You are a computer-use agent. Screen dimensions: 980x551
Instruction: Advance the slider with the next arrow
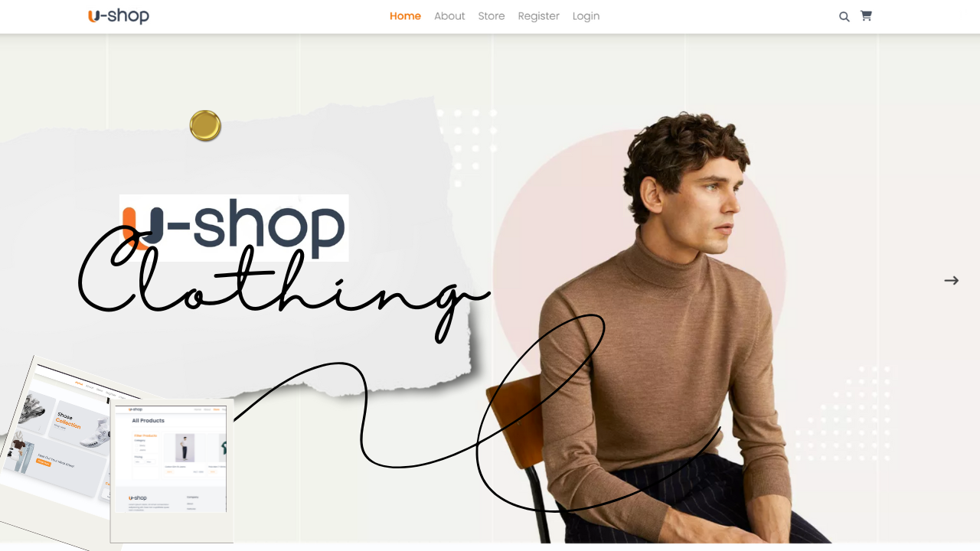point(951,280)
